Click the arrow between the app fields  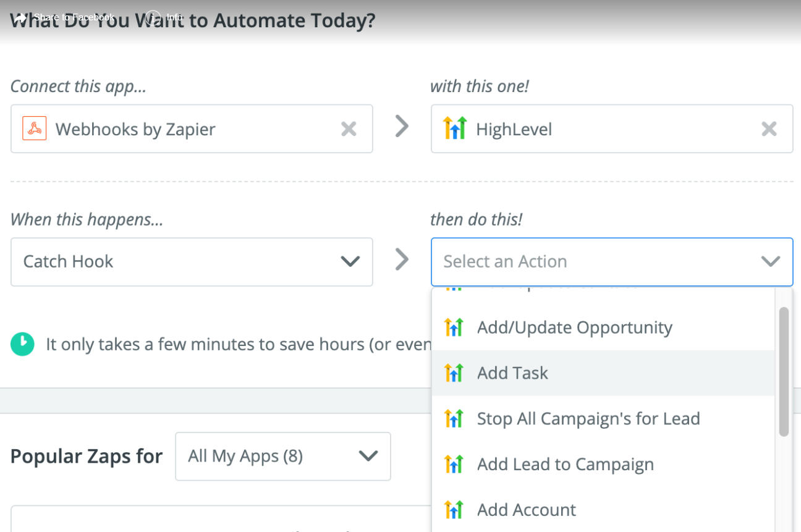(402, 127)
